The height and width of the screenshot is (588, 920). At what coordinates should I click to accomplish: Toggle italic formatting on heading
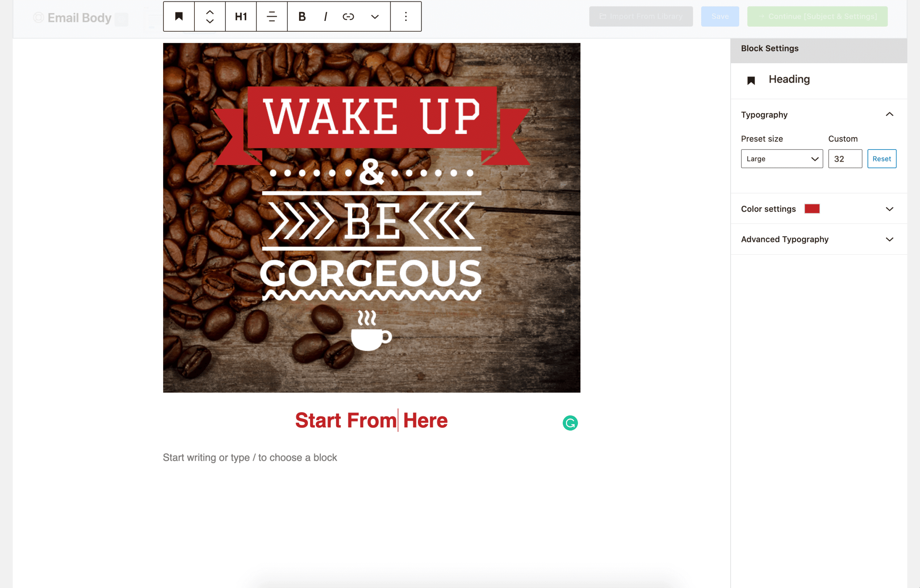325,15
